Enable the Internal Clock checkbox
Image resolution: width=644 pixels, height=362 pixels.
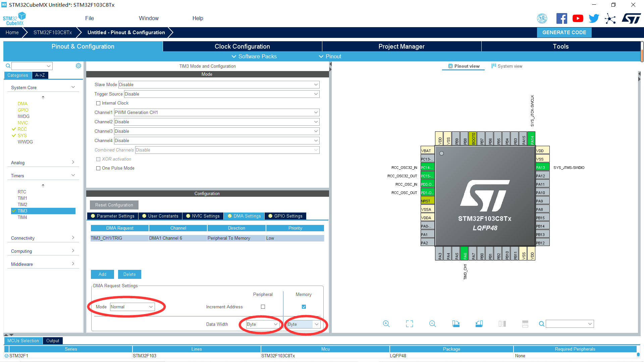(x=98, y=103)
